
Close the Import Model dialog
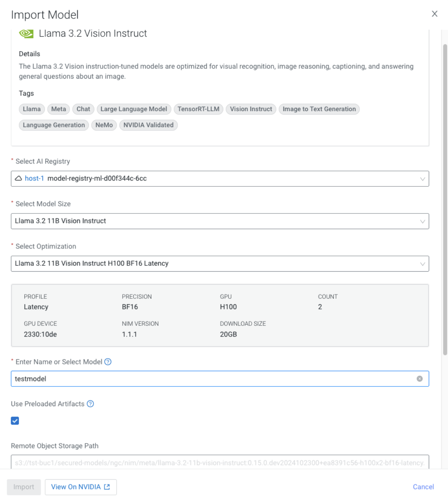tap(434, 14)
